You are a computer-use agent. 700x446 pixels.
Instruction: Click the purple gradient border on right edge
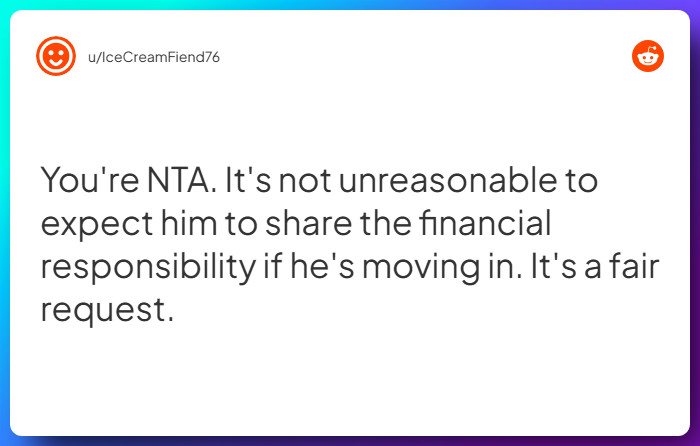(x=695, y=223)
